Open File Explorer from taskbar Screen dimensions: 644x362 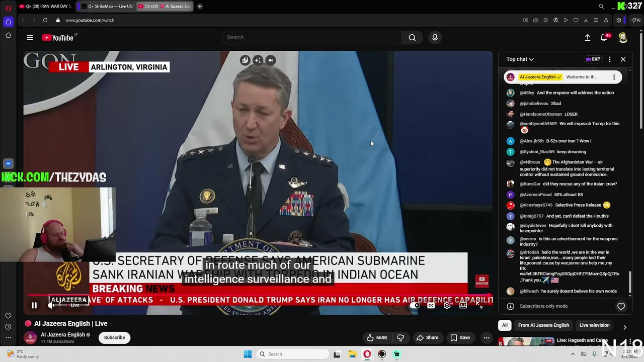coord(352,354)
